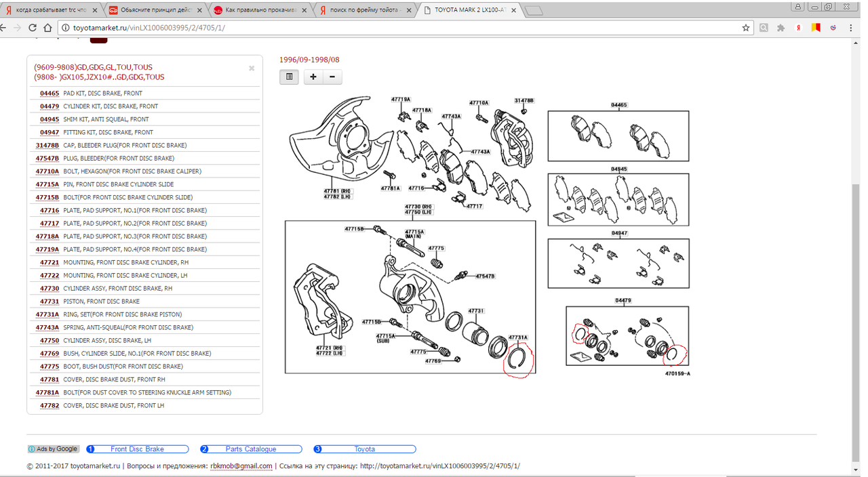
Task: Open part 04947 Fitting Kit link
Action: (50, 132)
